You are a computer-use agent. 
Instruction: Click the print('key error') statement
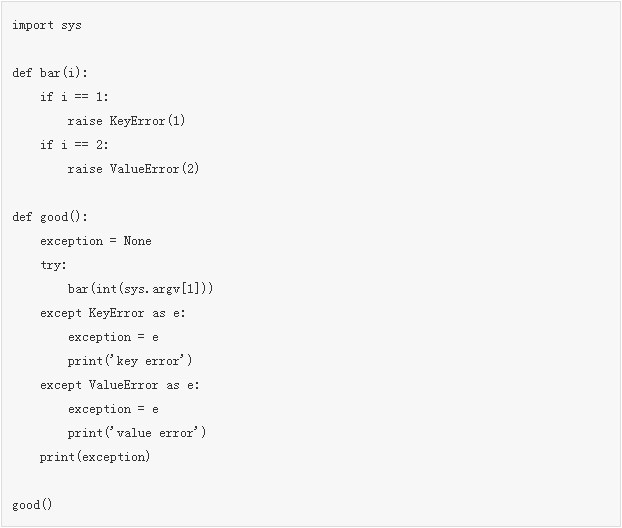tap(130, 361)
